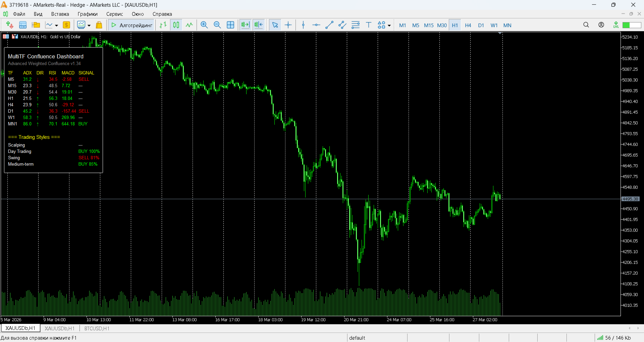The width and height of the screenshot is (644, 342).
Task: Click the LVL signal level icon
Action: pyautogui.click(x=616, y=25)
